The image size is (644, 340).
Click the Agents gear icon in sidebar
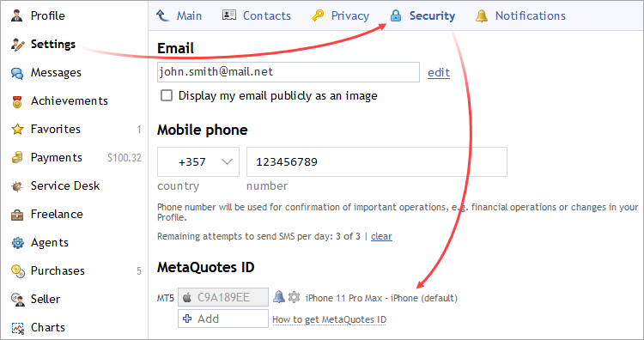coord(17,243)
